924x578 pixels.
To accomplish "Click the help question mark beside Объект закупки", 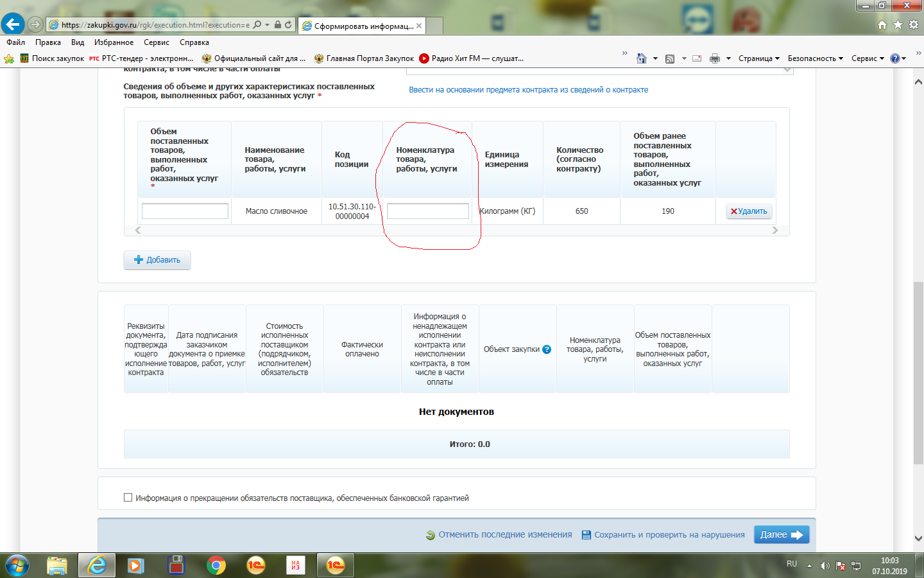I will click(547, 349).
